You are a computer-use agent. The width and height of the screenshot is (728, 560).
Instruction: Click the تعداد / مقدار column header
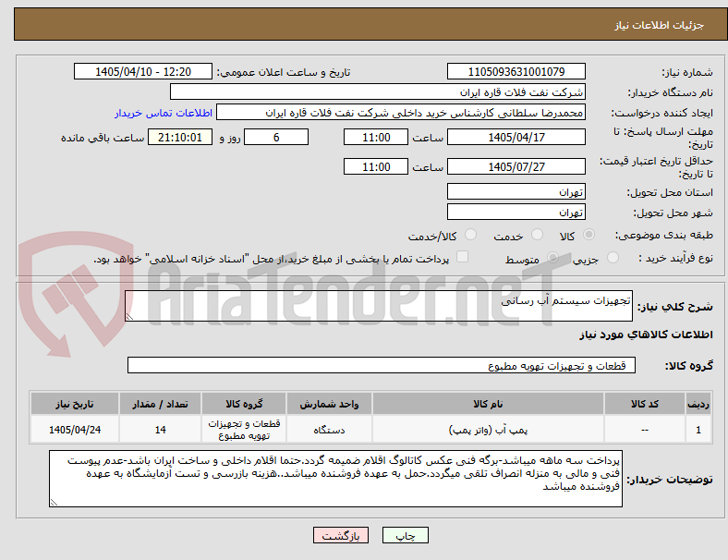point(160,404)
